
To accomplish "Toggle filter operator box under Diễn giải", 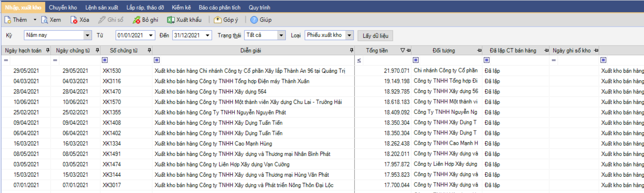I will point(157,60).
